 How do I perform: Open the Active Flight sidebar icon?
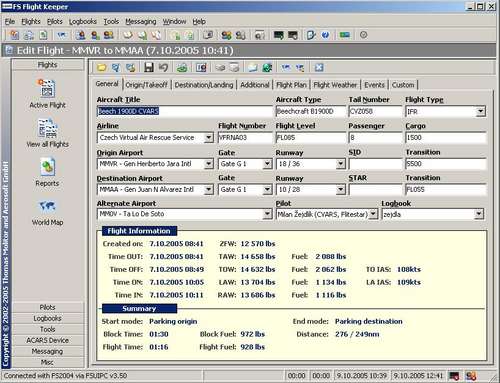47,89
